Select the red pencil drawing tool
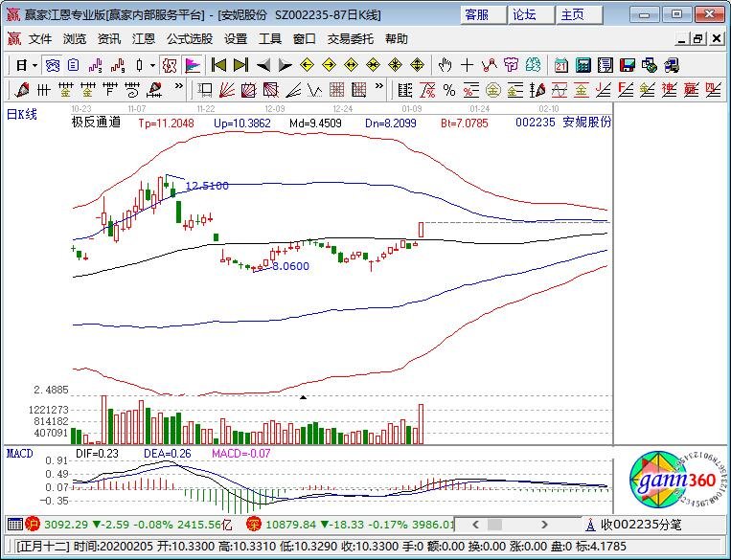The image size is (731, 560). pyautogui.click(x=21, y=89)
